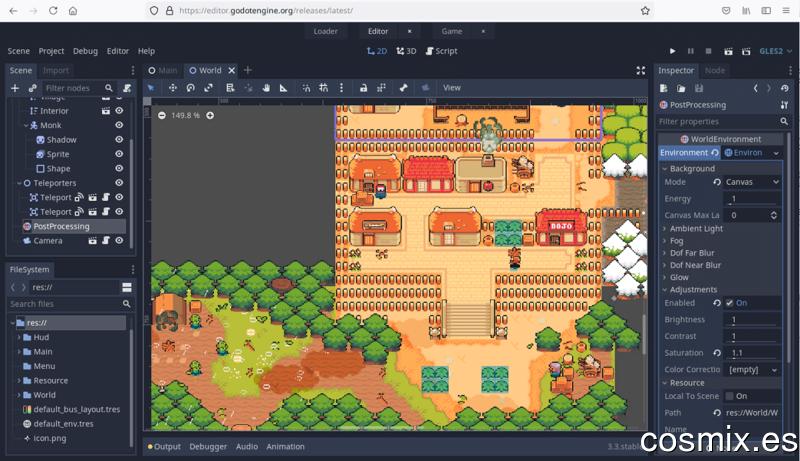The height and width of the screenshot is (461, 800).
Task: Click the Saturation value slider field
Action: click(754, 353)
